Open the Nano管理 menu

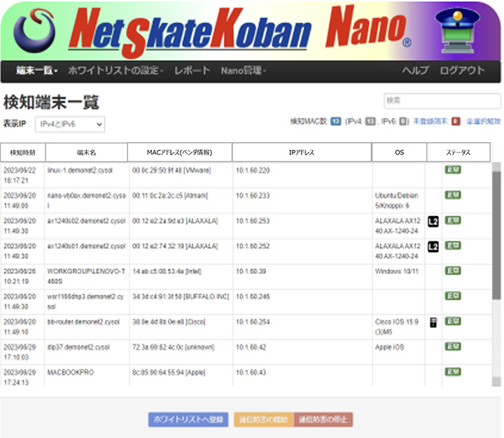(x=244, y=70)
